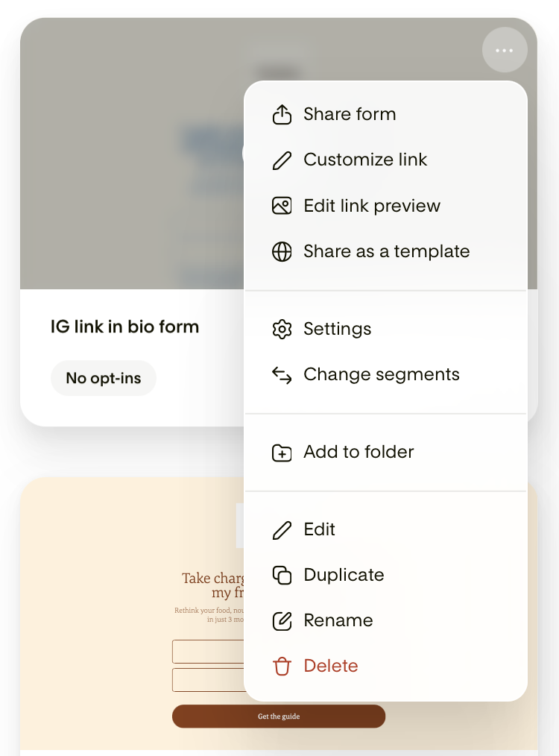Click the No opt-ins badge

click(103, 378)
